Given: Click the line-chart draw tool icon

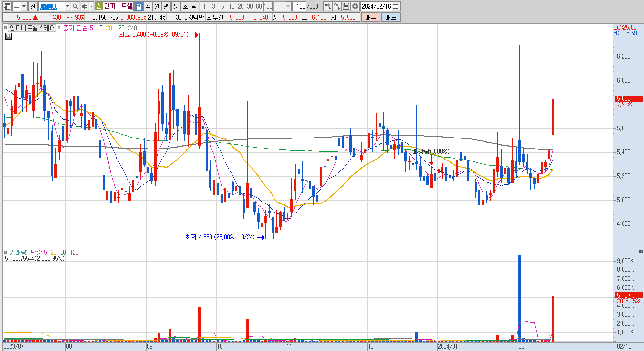Looking at the screenshot, I should (338, 6).
